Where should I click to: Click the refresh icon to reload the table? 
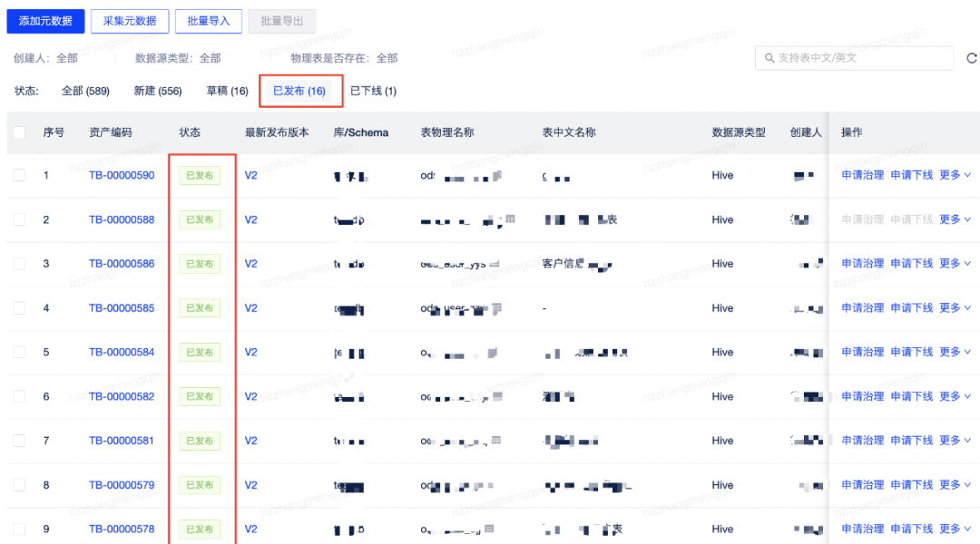(972, 57)
